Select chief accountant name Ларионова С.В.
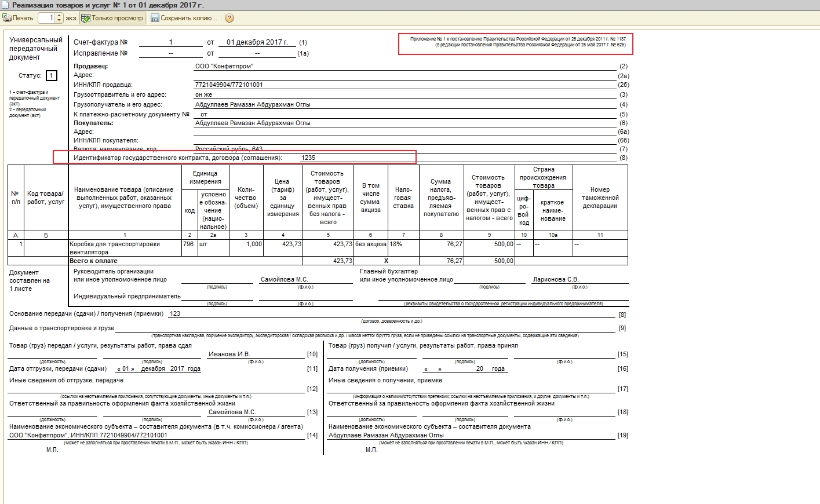Screen dimensions: 820x504 (556, 279)
